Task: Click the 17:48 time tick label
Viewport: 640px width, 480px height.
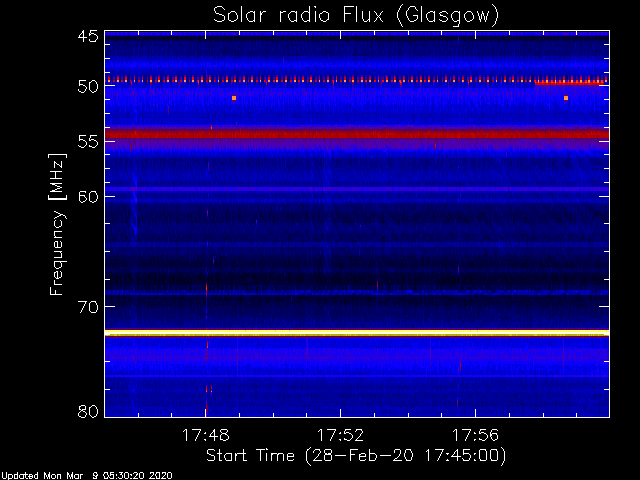Action: 205,435
